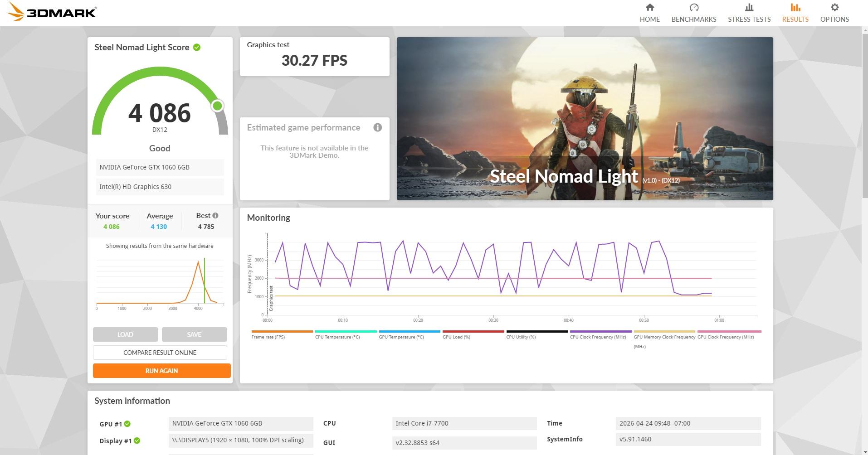Click the score gauge indicator dot
Viewport: 868px width, 455px height.
217,106
